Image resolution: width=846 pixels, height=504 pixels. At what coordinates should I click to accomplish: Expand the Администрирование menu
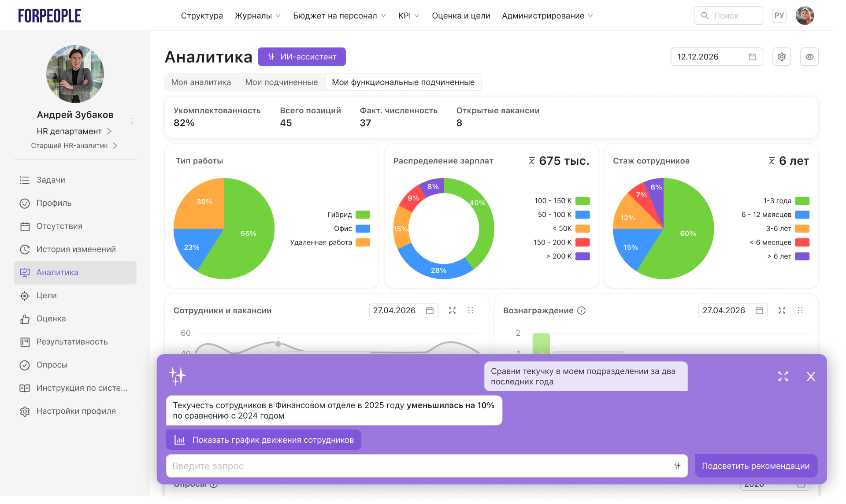[x=547, y=16]
